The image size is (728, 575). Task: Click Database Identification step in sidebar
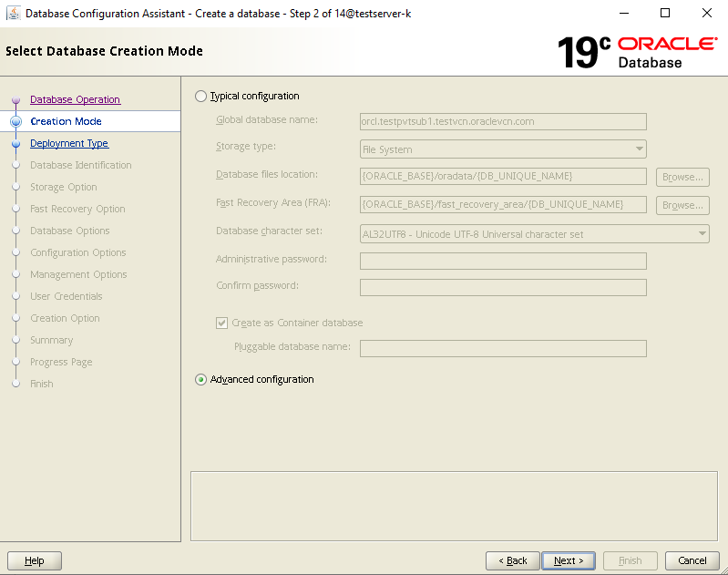81,165
